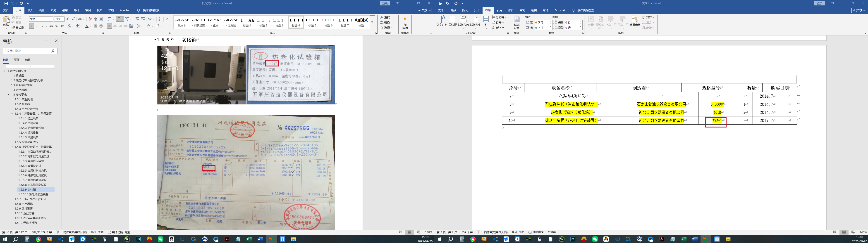This screenshot has width=868, height=243.
Task: Apply the yellow text highlight color
Action: pos(78,26)
